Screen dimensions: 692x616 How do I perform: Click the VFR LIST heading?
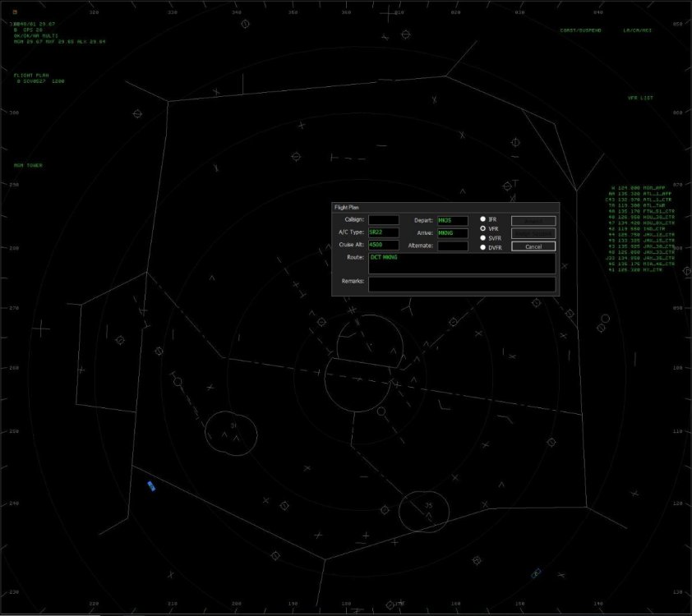tap(640, 98)
